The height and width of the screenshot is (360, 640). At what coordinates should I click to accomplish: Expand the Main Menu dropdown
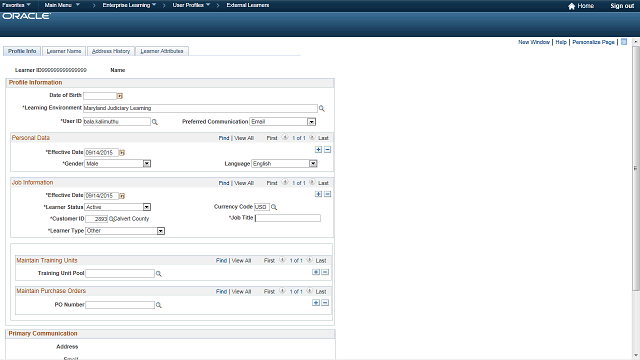(62, 5)
